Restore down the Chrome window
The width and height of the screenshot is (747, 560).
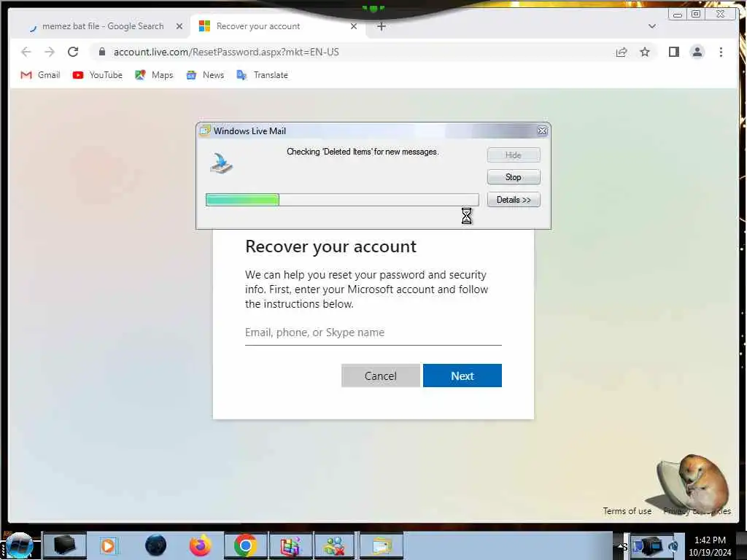[x=696, y=15]
